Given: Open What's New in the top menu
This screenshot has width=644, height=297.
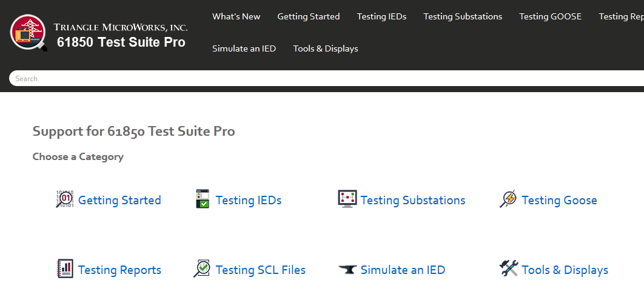Looking at the screenshot, I should (236, 16).
